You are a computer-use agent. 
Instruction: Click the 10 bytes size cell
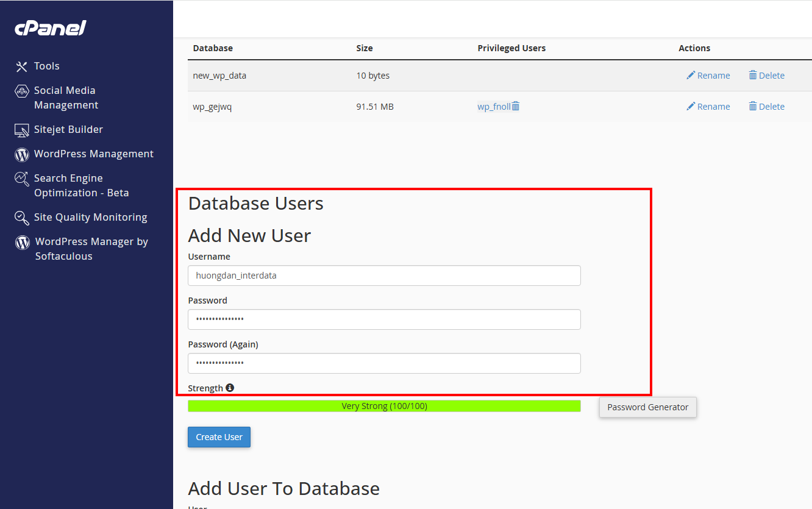373,76
